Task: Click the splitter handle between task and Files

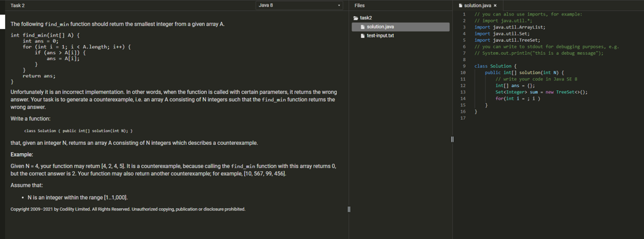Action: click(x=349, y=209)
